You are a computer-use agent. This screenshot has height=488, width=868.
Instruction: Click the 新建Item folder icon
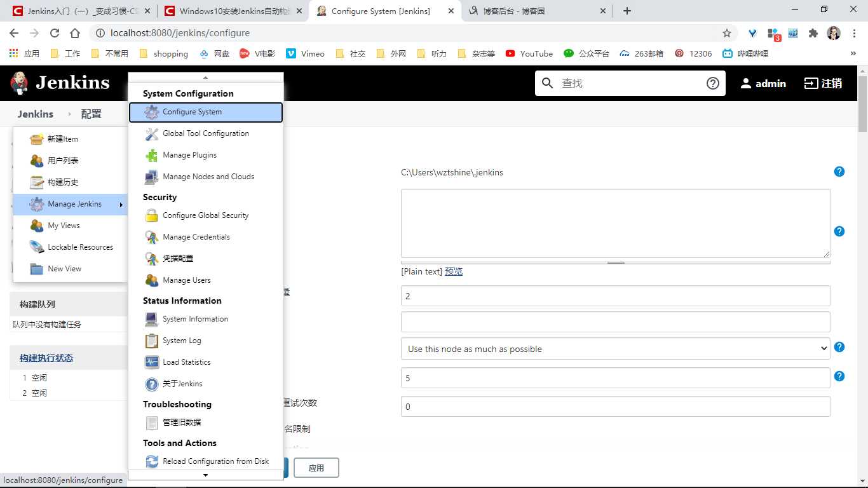(x=37, y=139)
